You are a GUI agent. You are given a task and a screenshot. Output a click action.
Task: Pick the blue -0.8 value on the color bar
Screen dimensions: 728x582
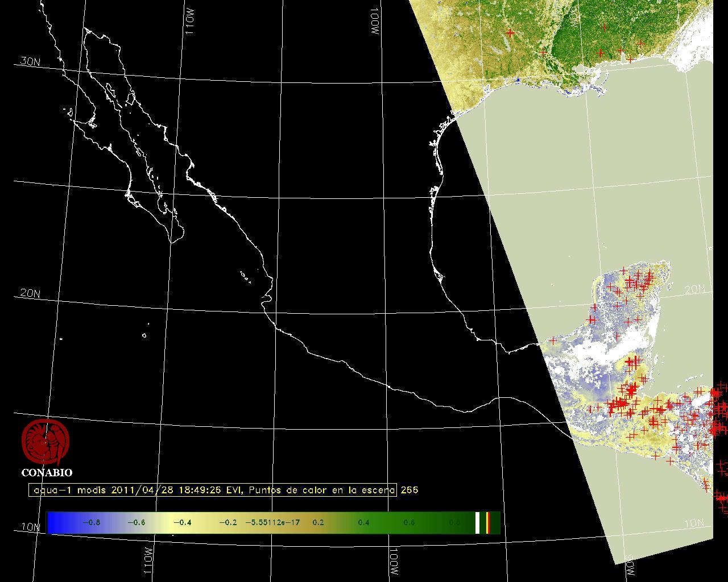pyautogui.click(x=91, y=522)
